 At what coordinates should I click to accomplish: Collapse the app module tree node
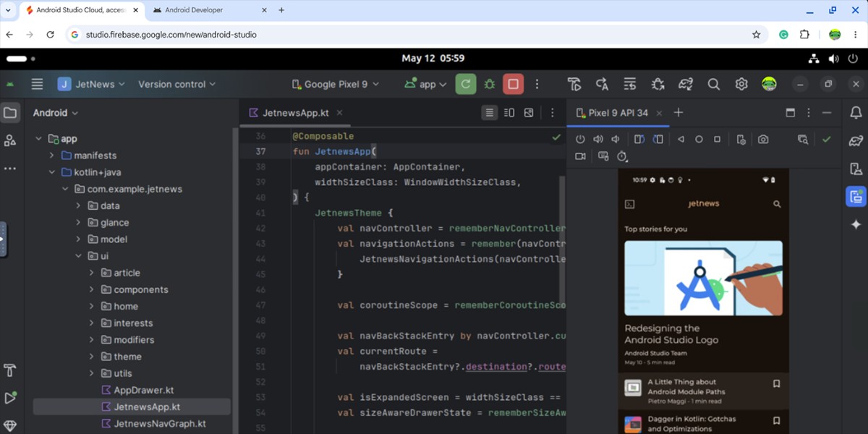[x=38, y=139]
